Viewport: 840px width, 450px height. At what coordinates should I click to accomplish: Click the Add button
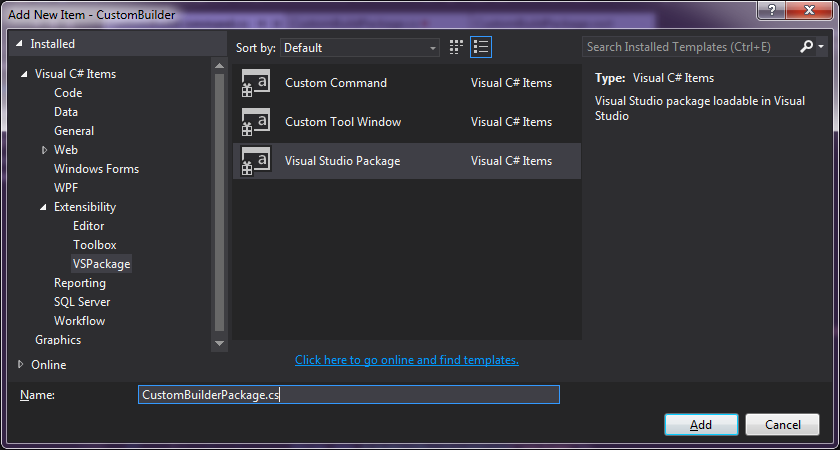[701, 425]
